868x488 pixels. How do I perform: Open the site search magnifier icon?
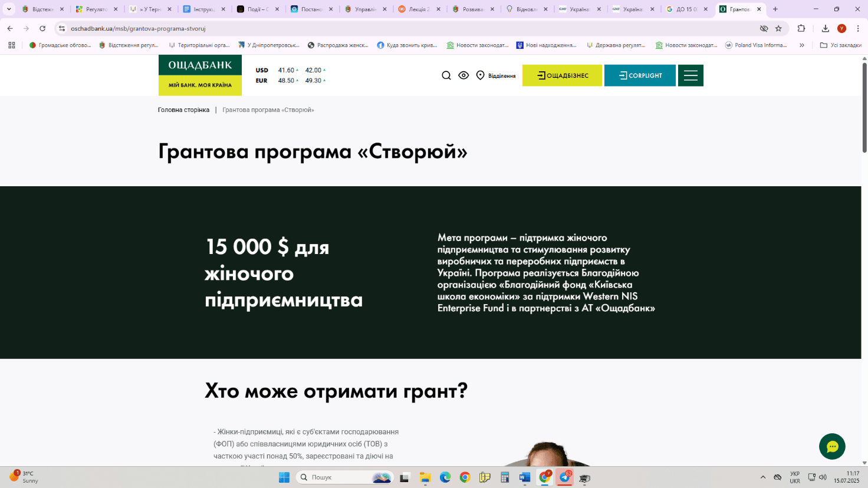coord(446,75)
